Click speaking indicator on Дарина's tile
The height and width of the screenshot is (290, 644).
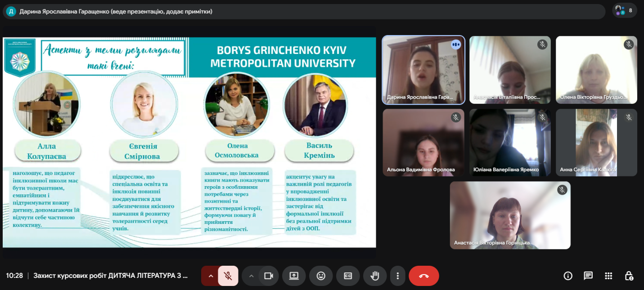pyautogui.click(x=456, y=45)
